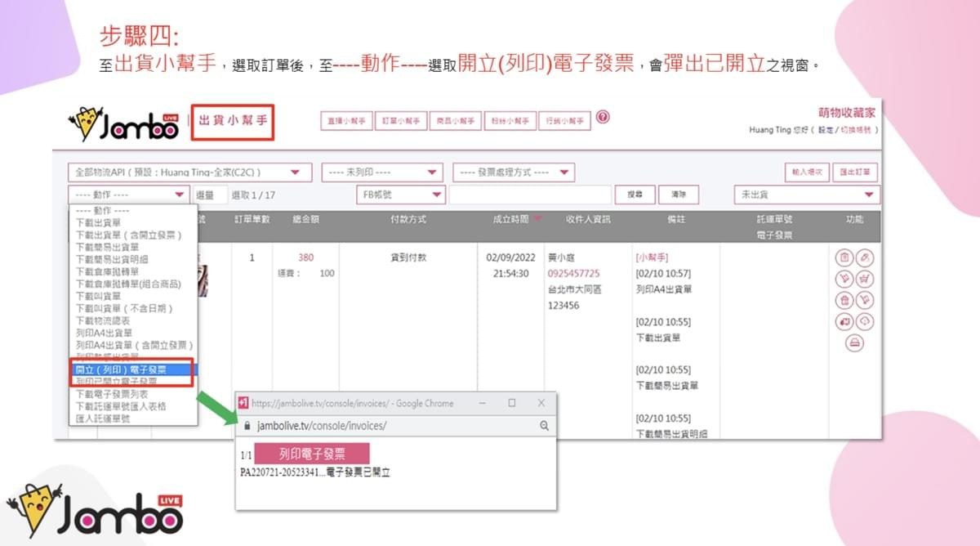Open the 行銷小幫手 nav tab
Image resolution: width=980 pixels, height=546 pixels.
click(564, 121)
